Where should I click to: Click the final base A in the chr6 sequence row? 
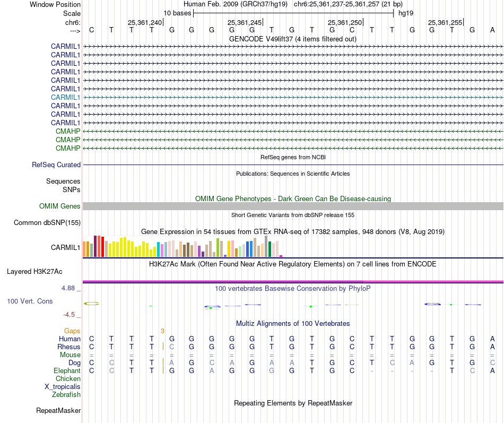pyautogui.click(x=492, y=30)
